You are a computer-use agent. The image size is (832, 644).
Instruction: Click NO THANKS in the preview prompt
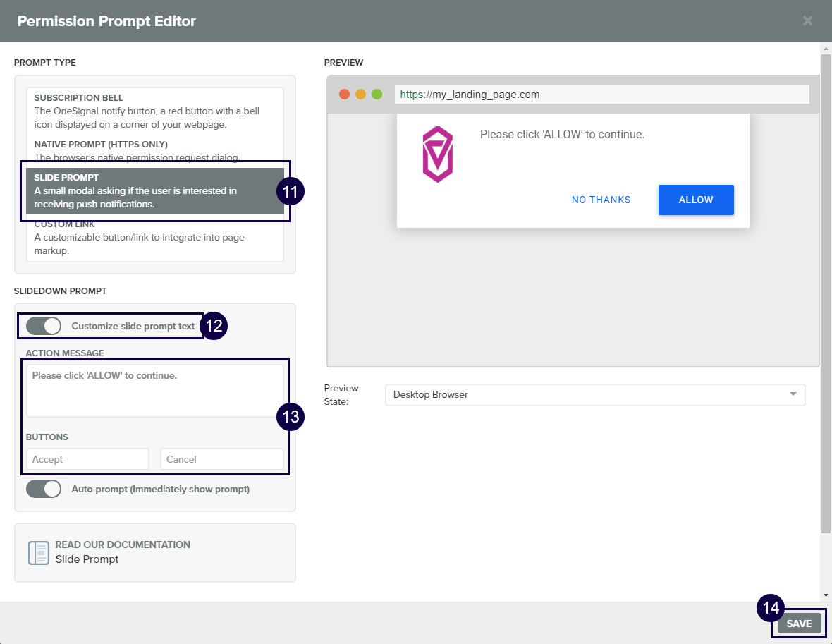(601, 200)
